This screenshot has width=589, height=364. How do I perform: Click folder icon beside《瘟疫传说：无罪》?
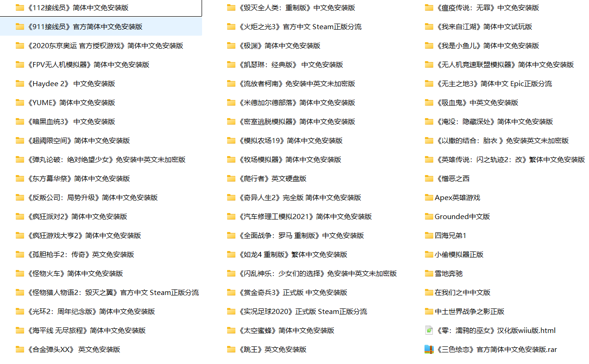tap(429, 7)
